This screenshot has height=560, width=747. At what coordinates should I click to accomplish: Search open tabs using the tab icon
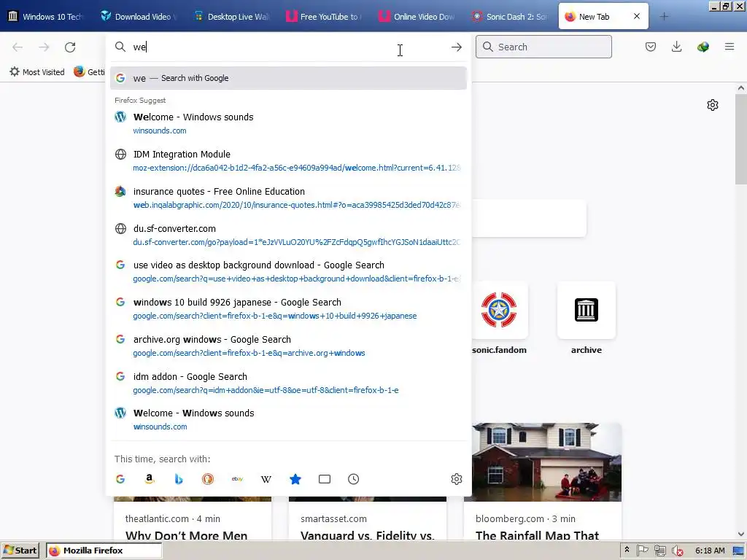325,479
